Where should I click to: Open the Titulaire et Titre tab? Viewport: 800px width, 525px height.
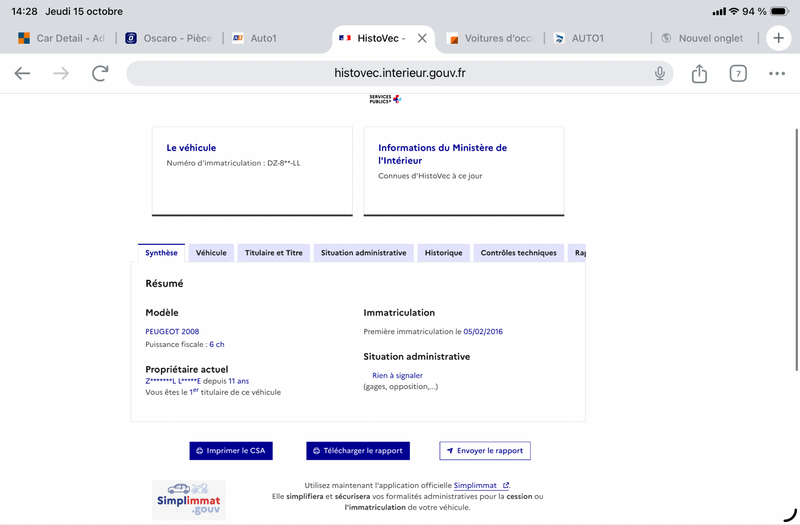[273, 253]
